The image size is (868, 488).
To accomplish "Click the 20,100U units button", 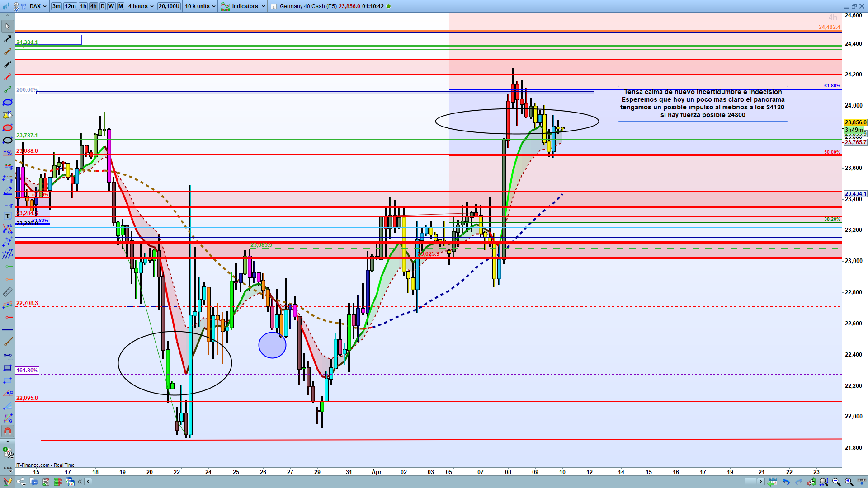I will [x=169, y=6].
